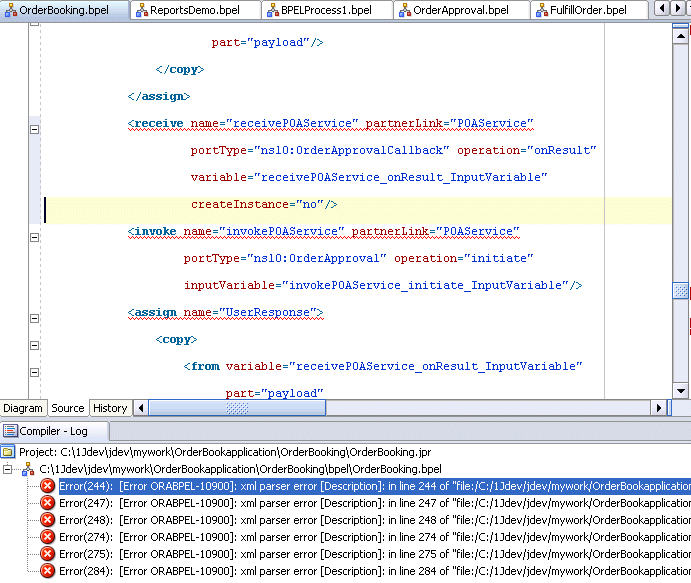The image size is (691, 583).
Task: Collapse the copy element code fold
Action: pos(34,345)
